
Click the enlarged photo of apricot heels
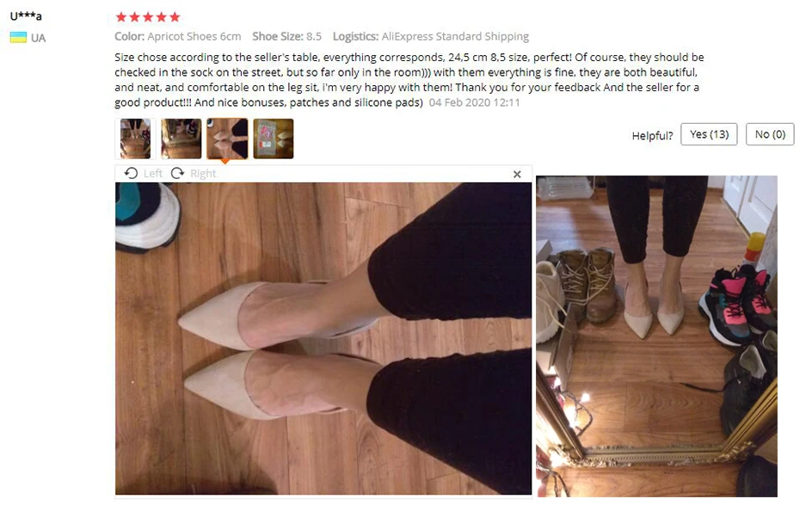[x=323, y=338]
